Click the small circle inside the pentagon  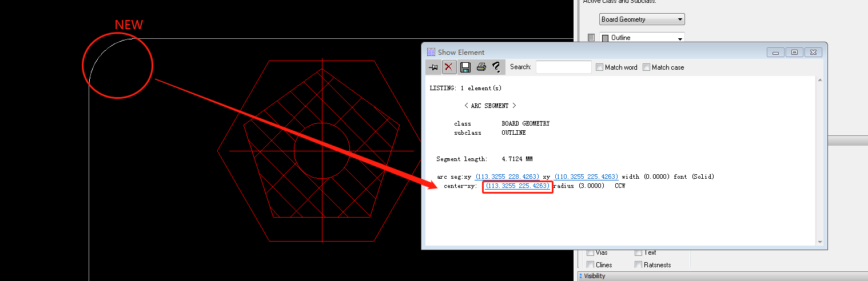point(322,151)
